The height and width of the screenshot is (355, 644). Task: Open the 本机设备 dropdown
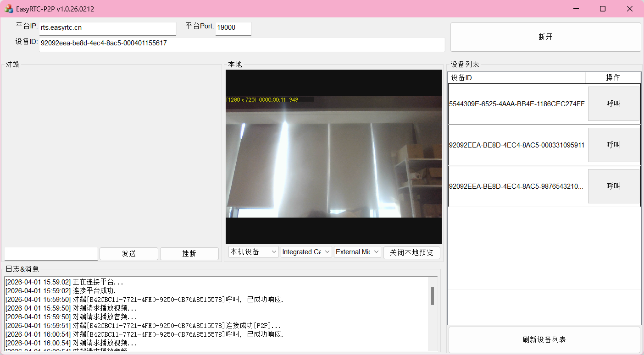coord(254,252)
